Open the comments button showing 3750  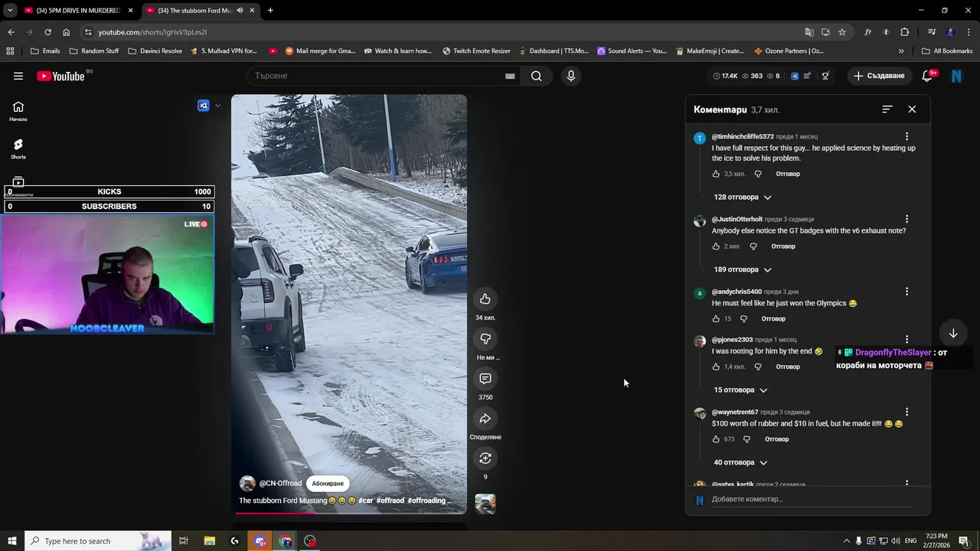tap(485, 378)
